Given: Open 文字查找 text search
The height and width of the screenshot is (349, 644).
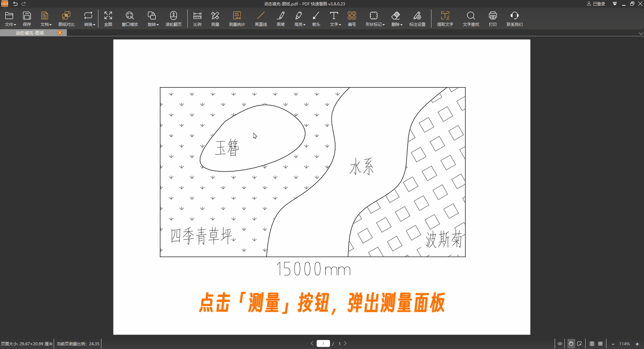Looking at the screenshot, I should (x=471, y=19).
